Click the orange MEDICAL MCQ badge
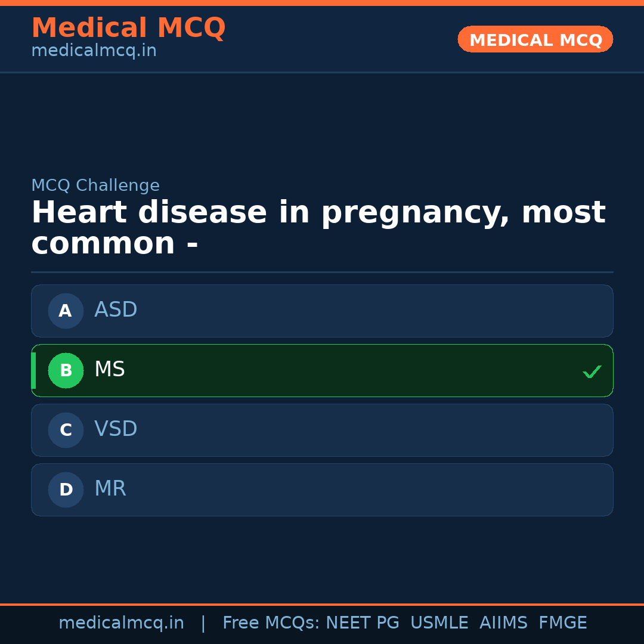This screenshot has height=644, width=644. click(535, 39)
